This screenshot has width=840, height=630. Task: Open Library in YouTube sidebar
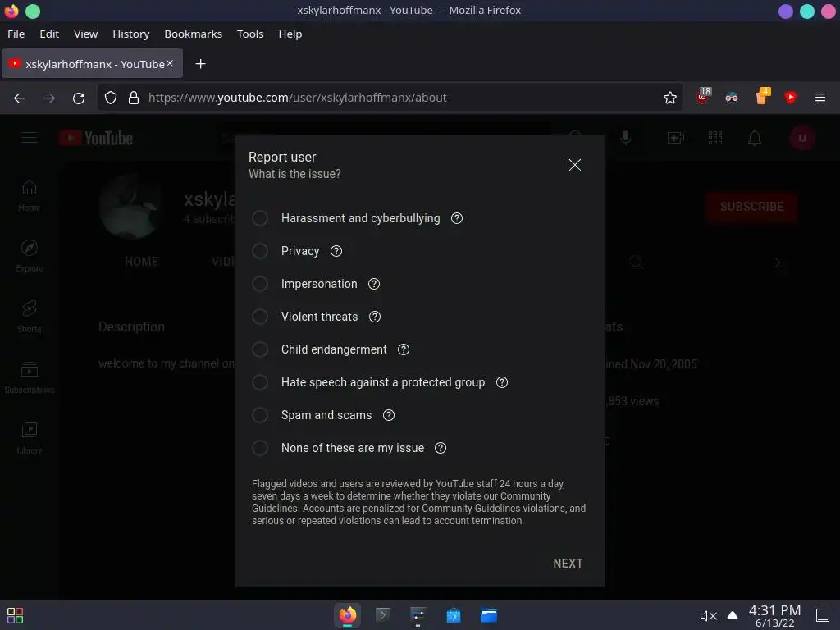[29, 439]
